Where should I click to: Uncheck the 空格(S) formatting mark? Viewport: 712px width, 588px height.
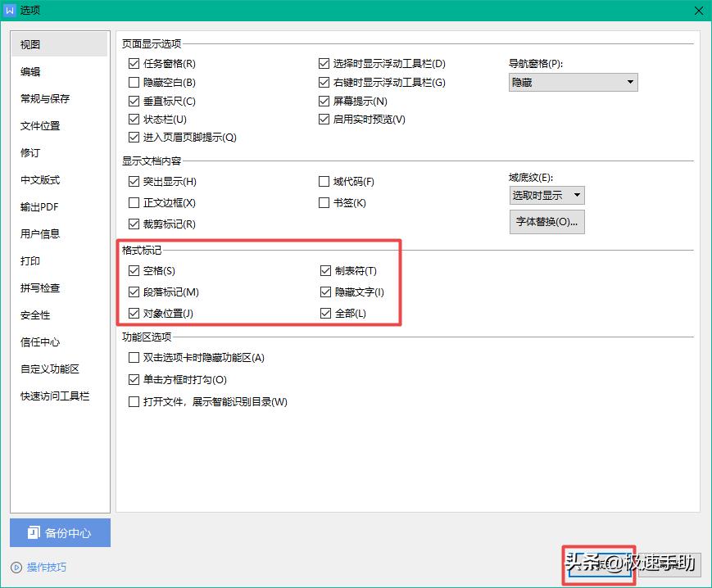134,270
